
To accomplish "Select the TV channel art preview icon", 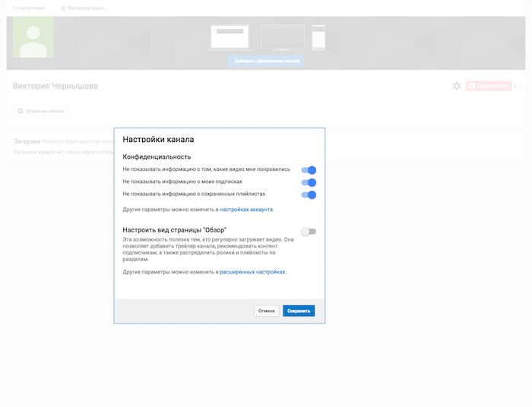I will tap(282, 38).
